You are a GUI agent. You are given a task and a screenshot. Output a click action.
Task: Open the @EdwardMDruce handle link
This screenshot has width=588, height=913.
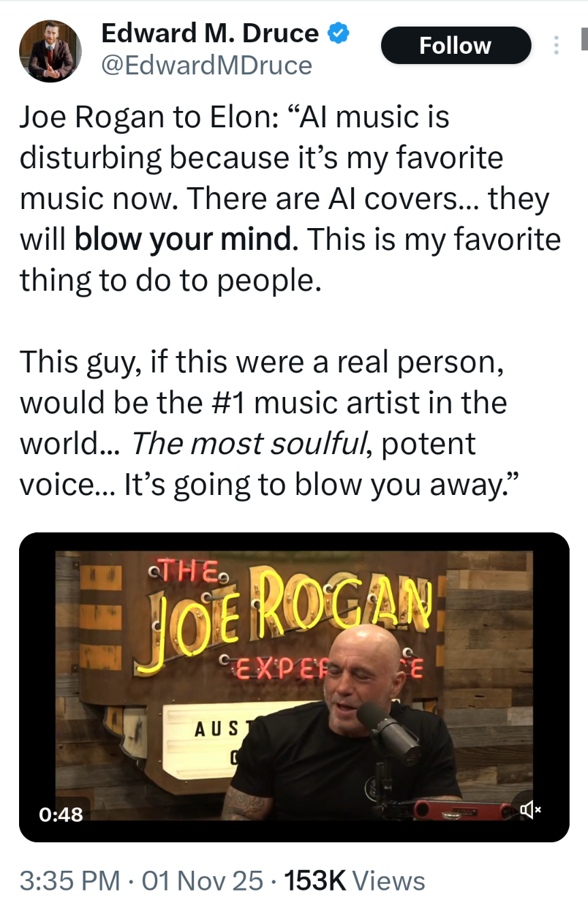(206, 65)
